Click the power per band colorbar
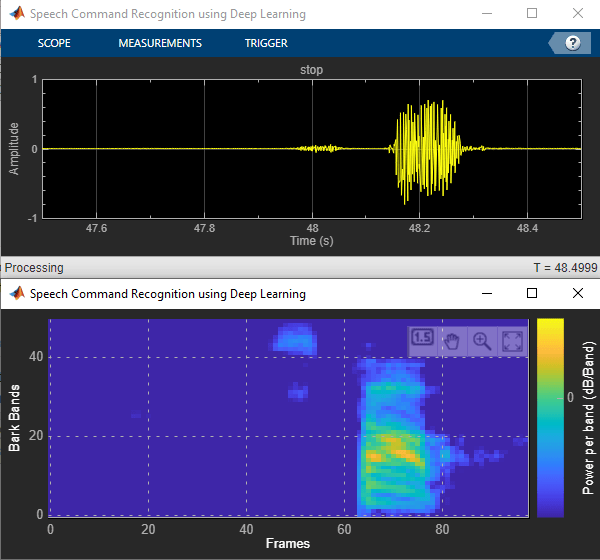This screenshot has width=600, height=560. [x=550, y=417]
